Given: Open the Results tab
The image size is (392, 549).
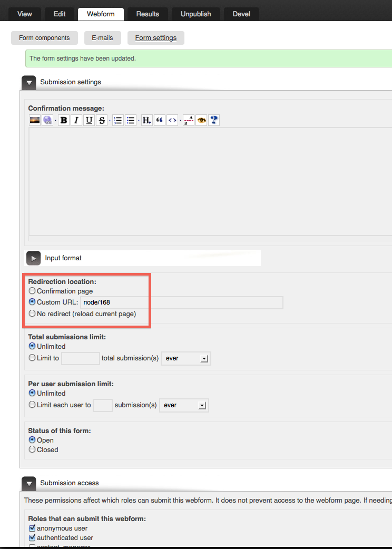Looking at the screenshot, I should tap(148, 14).
